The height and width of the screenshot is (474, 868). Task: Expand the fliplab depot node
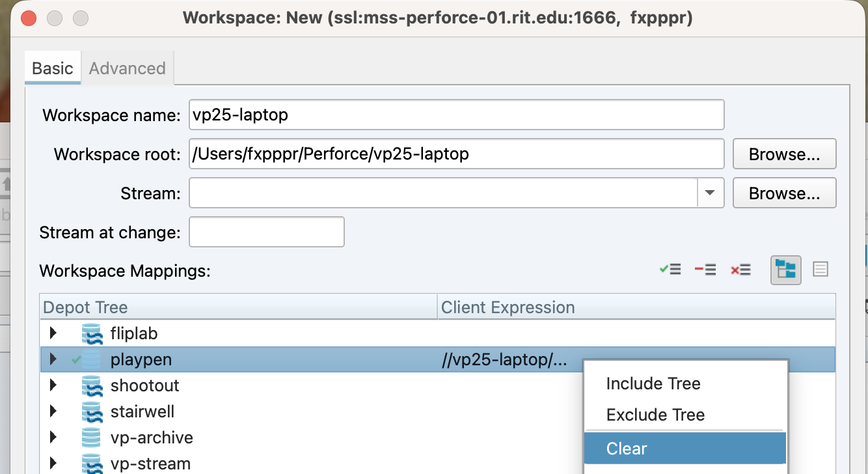coord(53,334)
